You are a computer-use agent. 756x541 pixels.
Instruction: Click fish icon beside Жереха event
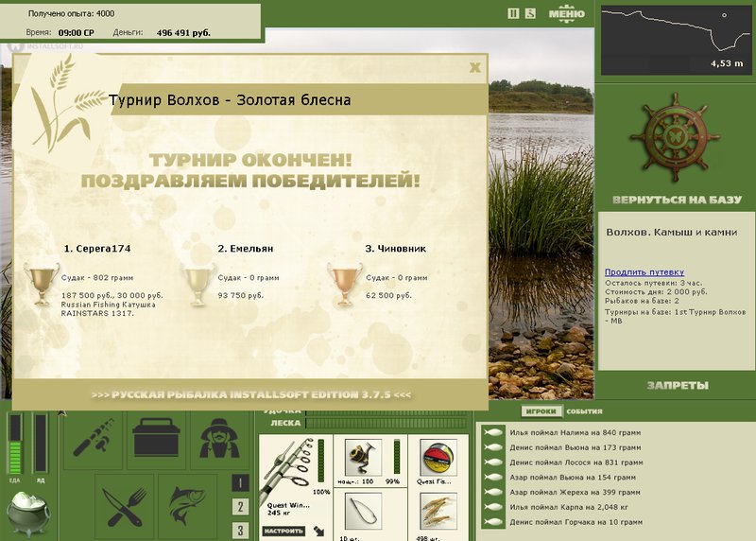pyautogui.click(x=493, y=492)
